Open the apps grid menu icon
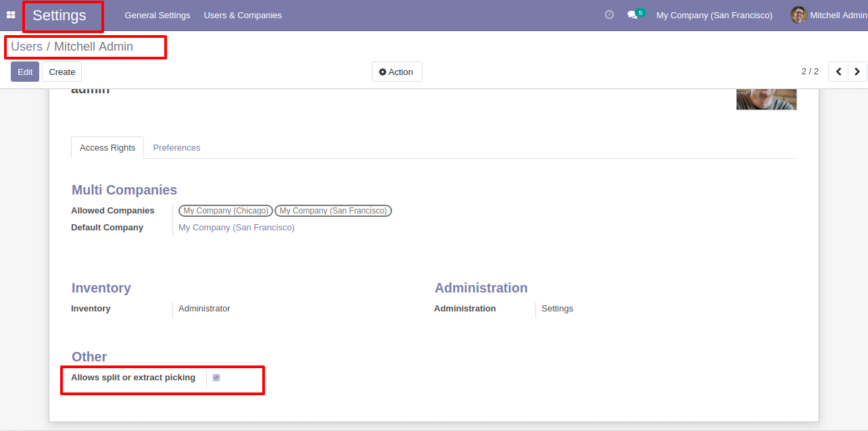 [x=11, y=15]
